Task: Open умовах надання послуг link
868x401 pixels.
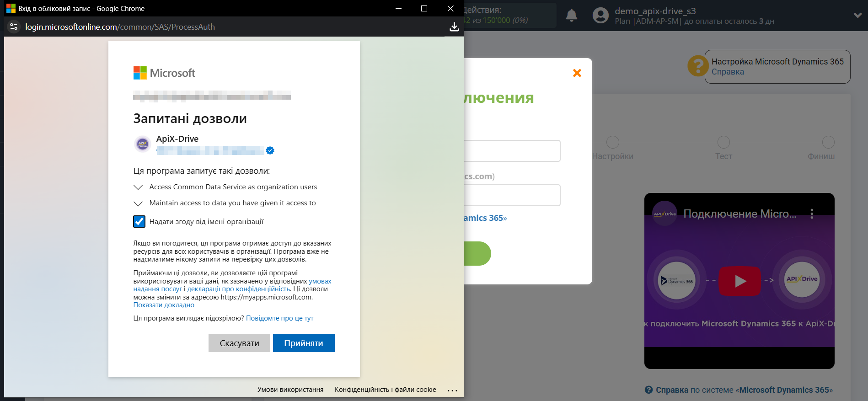Action: tap(320, 281)
